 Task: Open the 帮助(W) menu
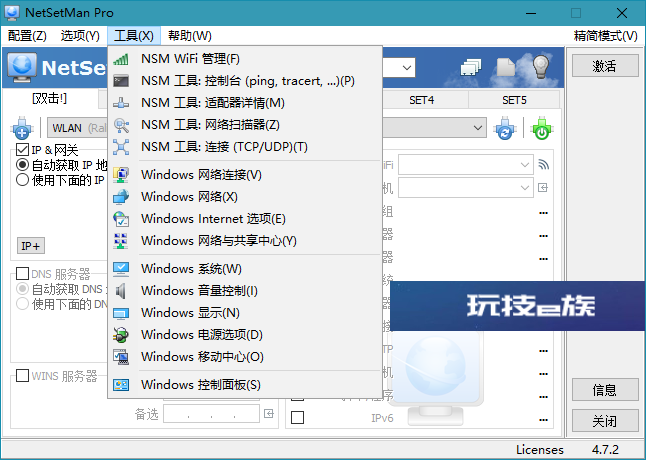click(x=190, y=36)
